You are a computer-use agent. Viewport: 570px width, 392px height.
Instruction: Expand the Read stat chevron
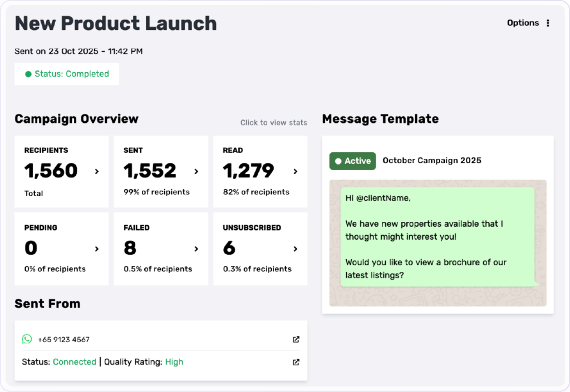[x=296, y=172]
